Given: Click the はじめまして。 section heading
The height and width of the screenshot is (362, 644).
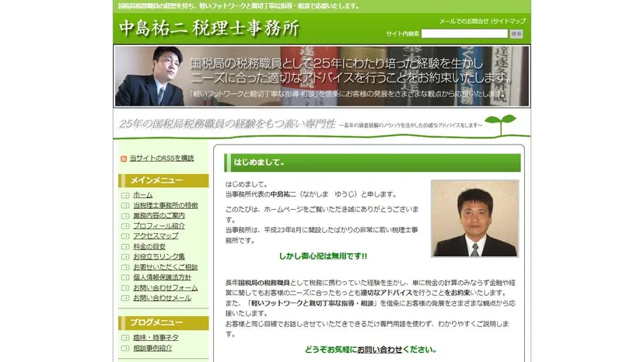Looking at the screenshot, I should [372, 162].
